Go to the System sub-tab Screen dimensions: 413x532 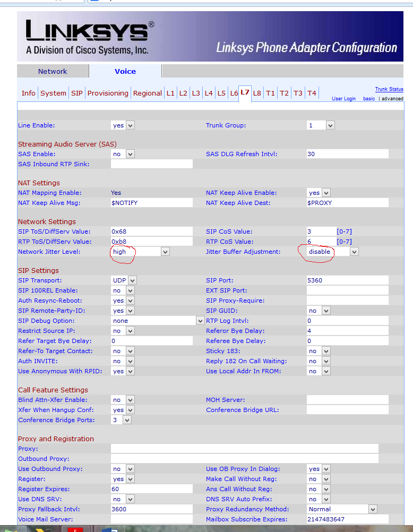(x=53, y=93)
